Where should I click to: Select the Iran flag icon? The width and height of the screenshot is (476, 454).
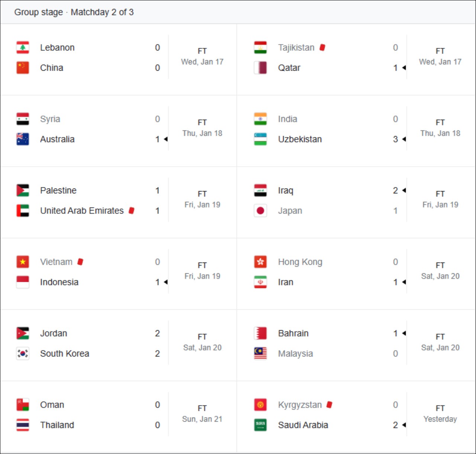pos(260,282)
